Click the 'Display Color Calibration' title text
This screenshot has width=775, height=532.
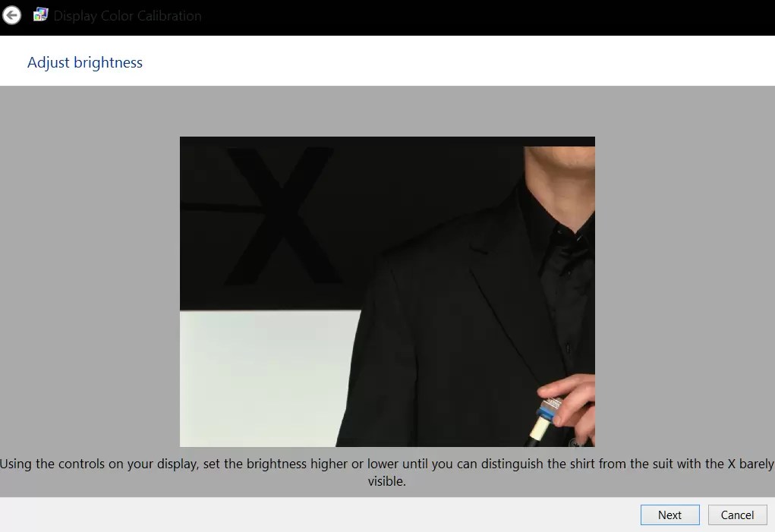tap(127, 16)
